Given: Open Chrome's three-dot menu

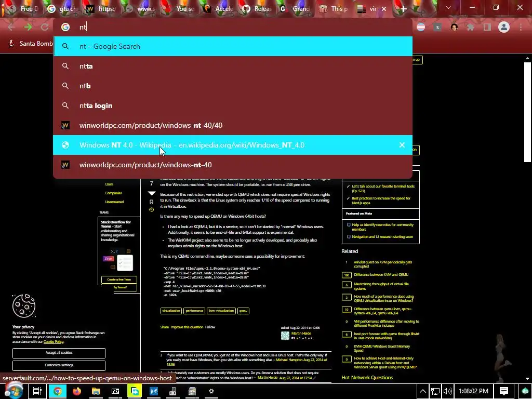Looking at the screenshot, I should (x=521, y=27).
